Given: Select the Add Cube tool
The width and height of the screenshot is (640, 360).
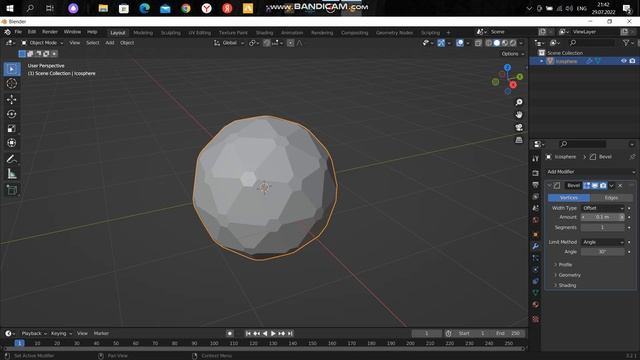Looking at the screenshot, I should pos(12,190).
